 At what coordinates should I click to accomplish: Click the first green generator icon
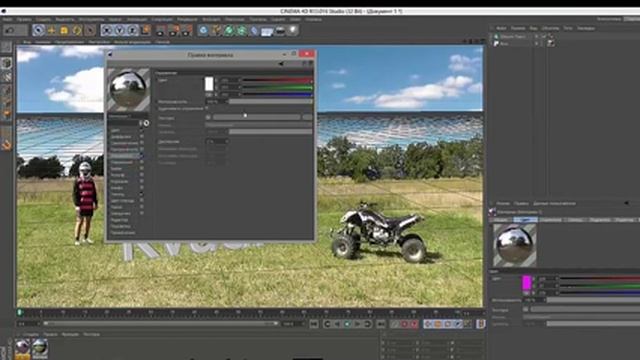coord(229,30)
